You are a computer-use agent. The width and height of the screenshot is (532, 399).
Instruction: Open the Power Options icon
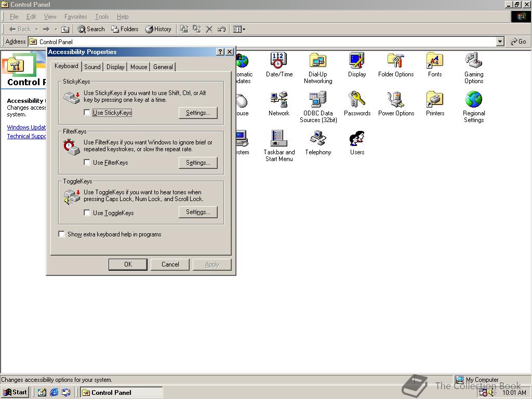click(x=396, y=103)
